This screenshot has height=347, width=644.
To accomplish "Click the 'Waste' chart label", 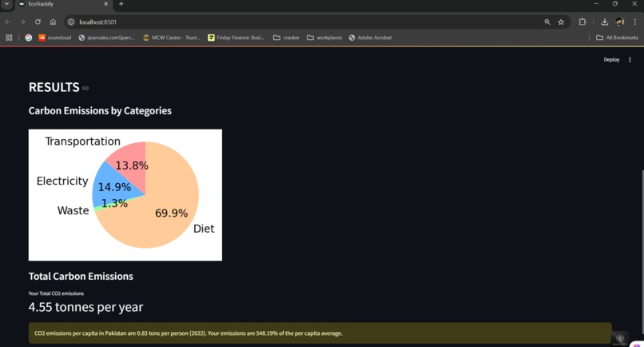I will [x=73, y=210].
